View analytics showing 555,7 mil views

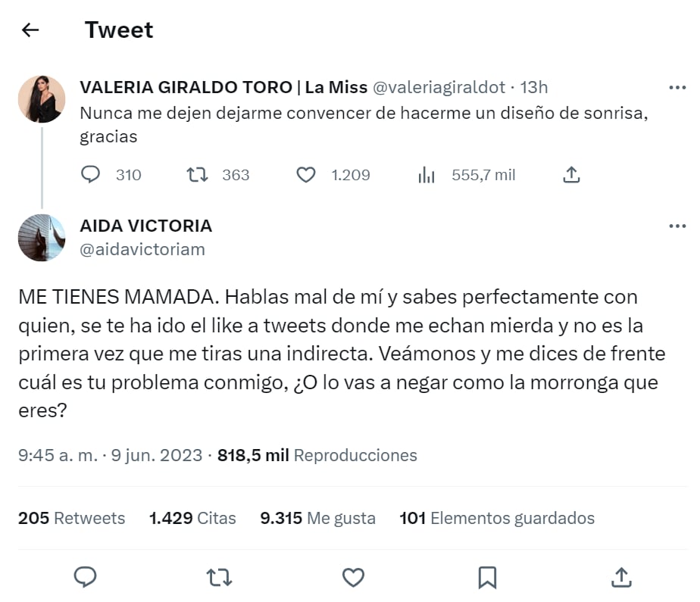pos(427,175)
